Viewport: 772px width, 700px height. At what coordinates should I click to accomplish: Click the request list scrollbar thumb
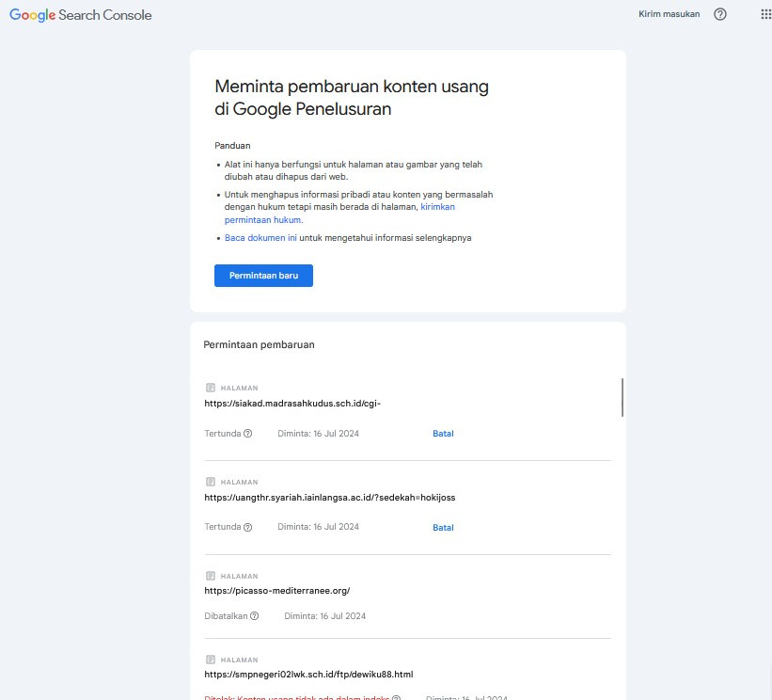pos(622,397)
